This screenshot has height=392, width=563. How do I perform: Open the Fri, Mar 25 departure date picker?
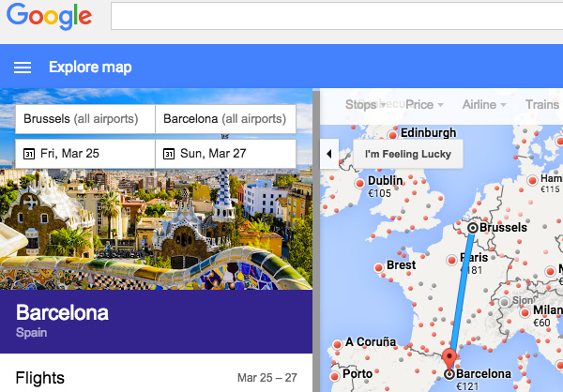point(85,154)
